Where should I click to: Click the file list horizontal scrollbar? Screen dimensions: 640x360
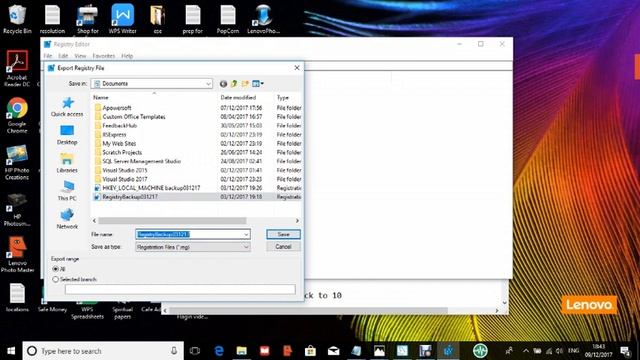click(x=172, y=220)
